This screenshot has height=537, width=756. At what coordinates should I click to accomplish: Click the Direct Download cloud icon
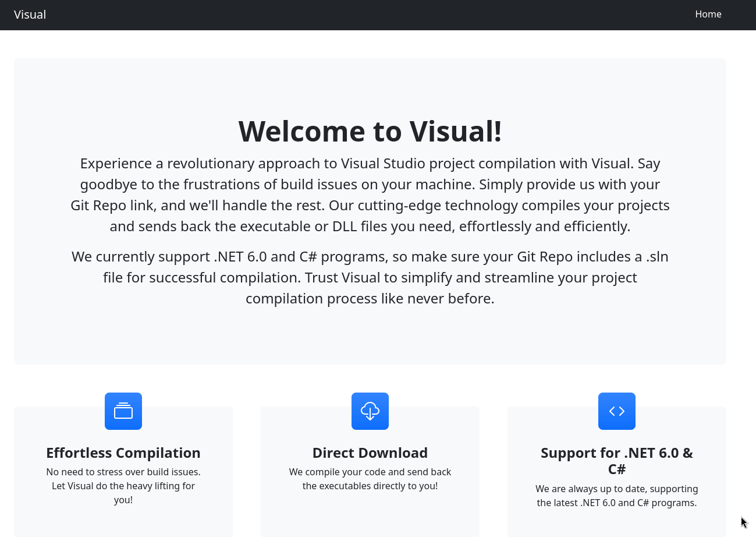(370, 411)
